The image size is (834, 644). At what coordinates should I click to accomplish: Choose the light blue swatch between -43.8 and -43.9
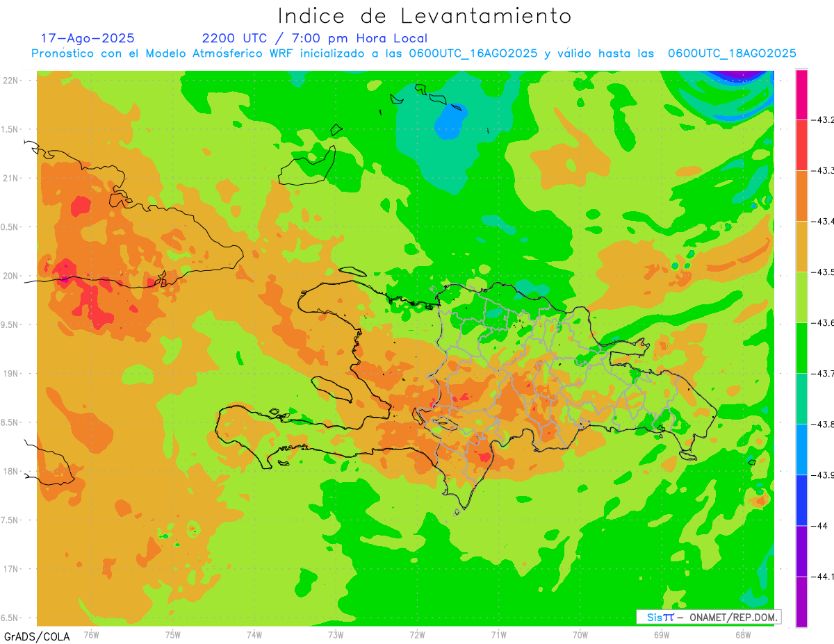pos(801,449)
